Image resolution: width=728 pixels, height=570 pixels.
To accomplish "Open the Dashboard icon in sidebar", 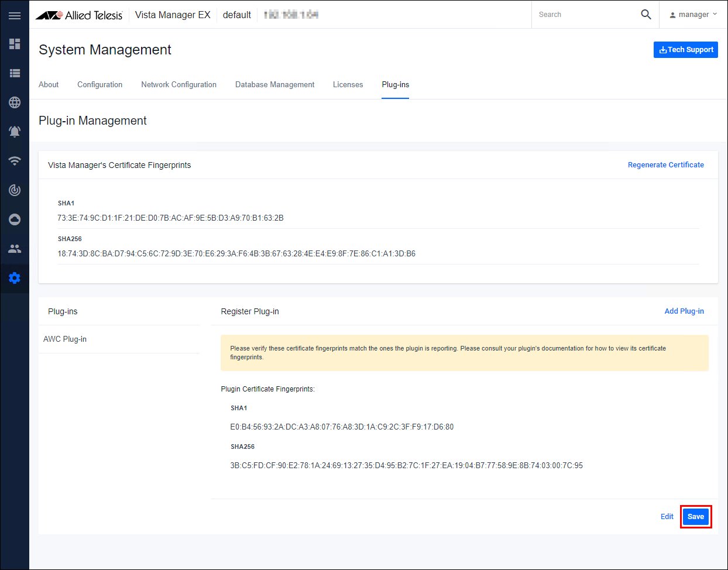I will click(15, 44).
